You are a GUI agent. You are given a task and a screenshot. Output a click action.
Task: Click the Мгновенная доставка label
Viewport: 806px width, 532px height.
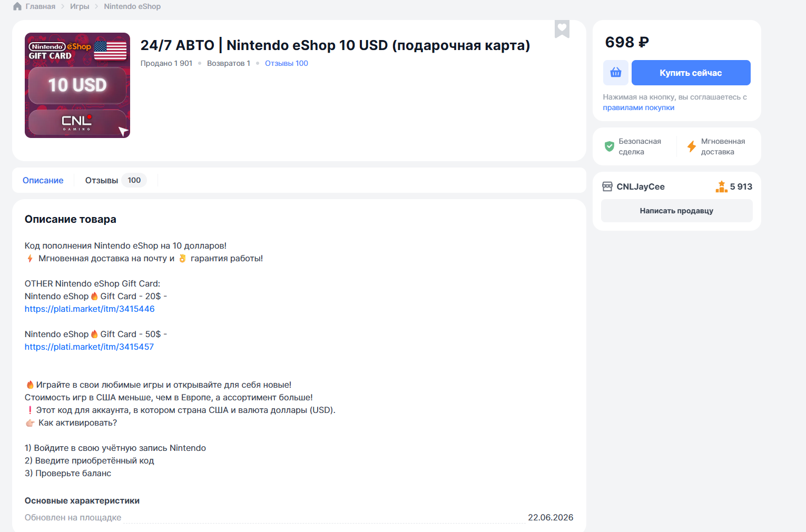click(723, 146)
